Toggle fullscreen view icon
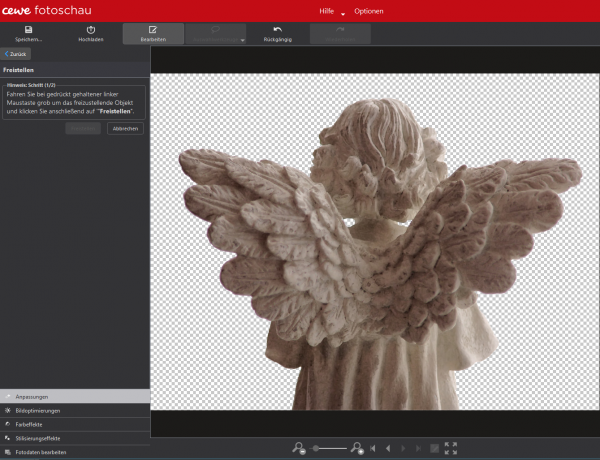 coord(451,448)
